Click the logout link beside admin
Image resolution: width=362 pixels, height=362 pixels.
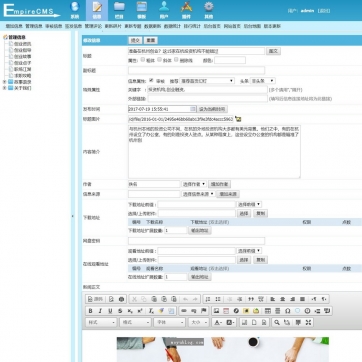pyautogui.click(x=324, y=11)
